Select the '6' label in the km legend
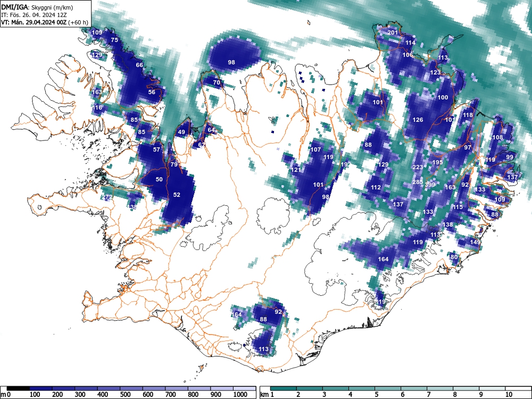The height and width of the screenshot is (399, 532). click(x=402, y=395)
